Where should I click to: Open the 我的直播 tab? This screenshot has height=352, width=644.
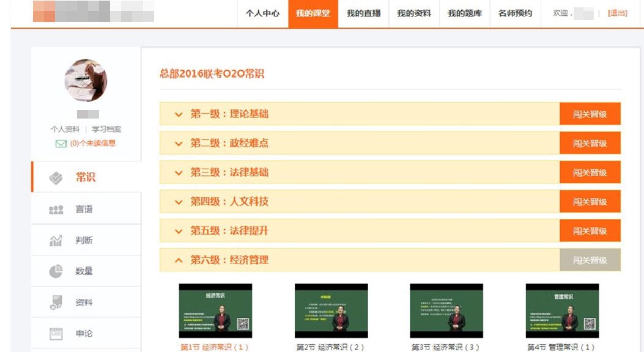(363, 13)
